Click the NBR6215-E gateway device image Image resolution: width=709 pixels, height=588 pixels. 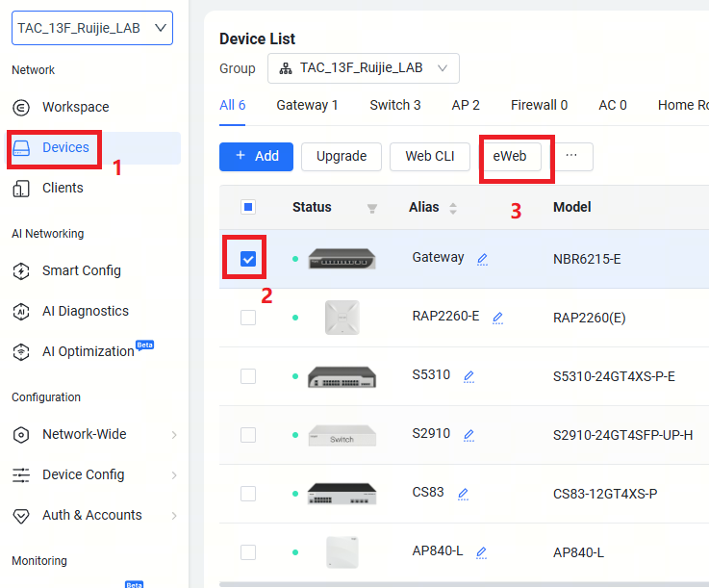tap(342, 259)
